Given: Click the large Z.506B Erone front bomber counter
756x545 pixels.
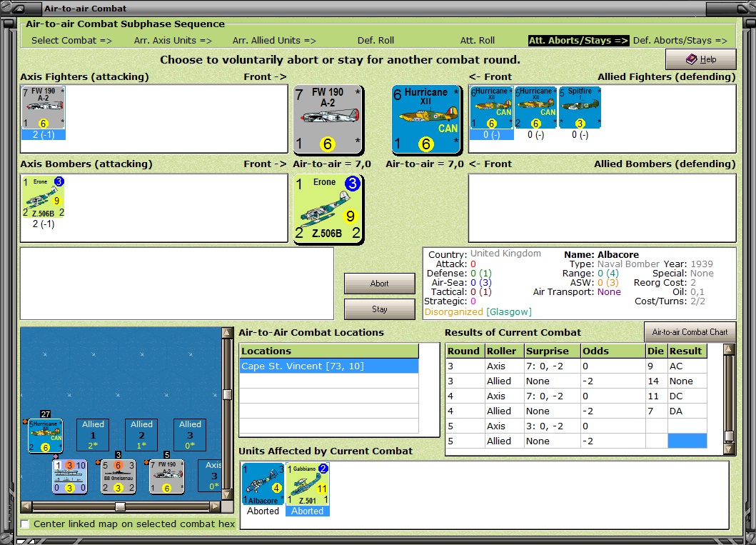Looking at the screenshot, I should (328, 209).
